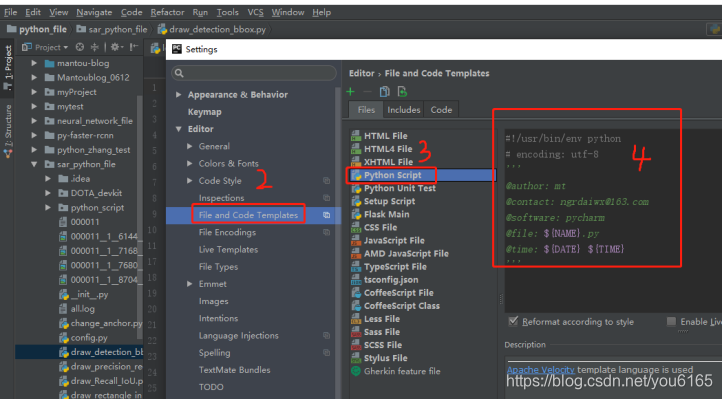Expand the mantou-blog folder
The height and width of the screenshot is (400, 723).
[x=34, y=63]
